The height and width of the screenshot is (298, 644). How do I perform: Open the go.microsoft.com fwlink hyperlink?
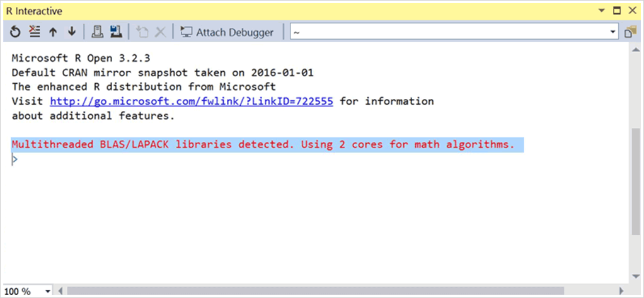point(192,101)
